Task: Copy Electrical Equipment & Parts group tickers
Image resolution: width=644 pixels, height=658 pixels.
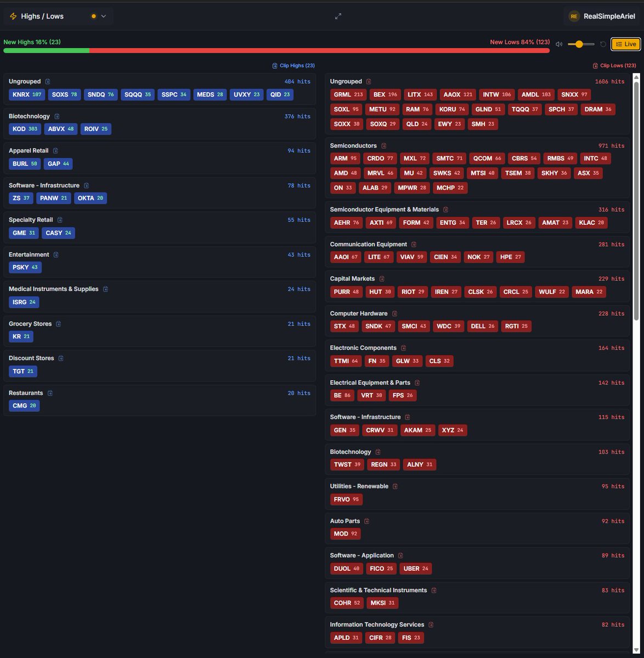Action: tap(416, 383)
